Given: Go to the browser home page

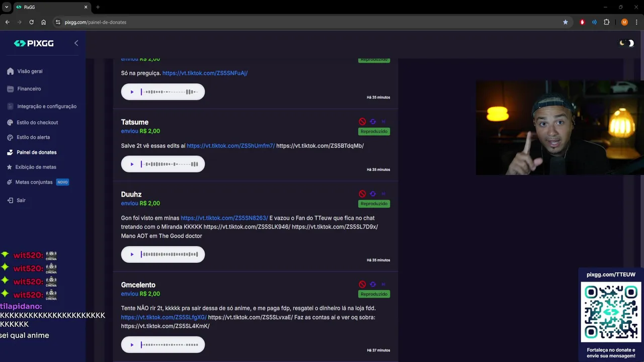Looking at the screenshot, I should [43, 22].
